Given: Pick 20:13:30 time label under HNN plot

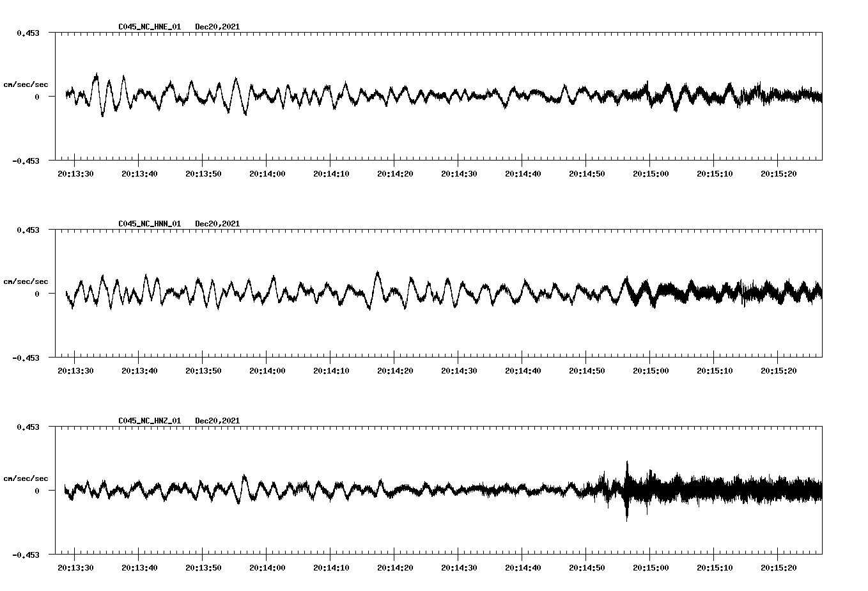Looking at the screenshot, I should 75,371.
